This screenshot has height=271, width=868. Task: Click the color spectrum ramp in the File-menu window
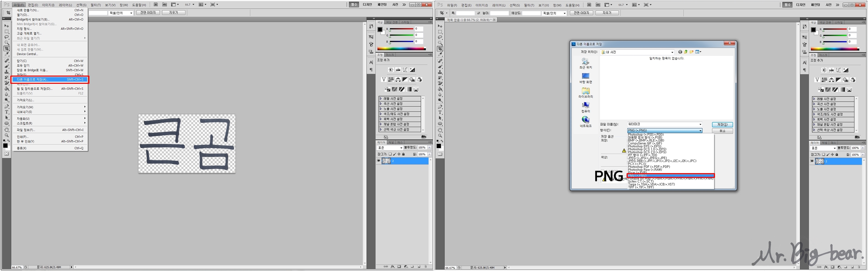point(401,49)
